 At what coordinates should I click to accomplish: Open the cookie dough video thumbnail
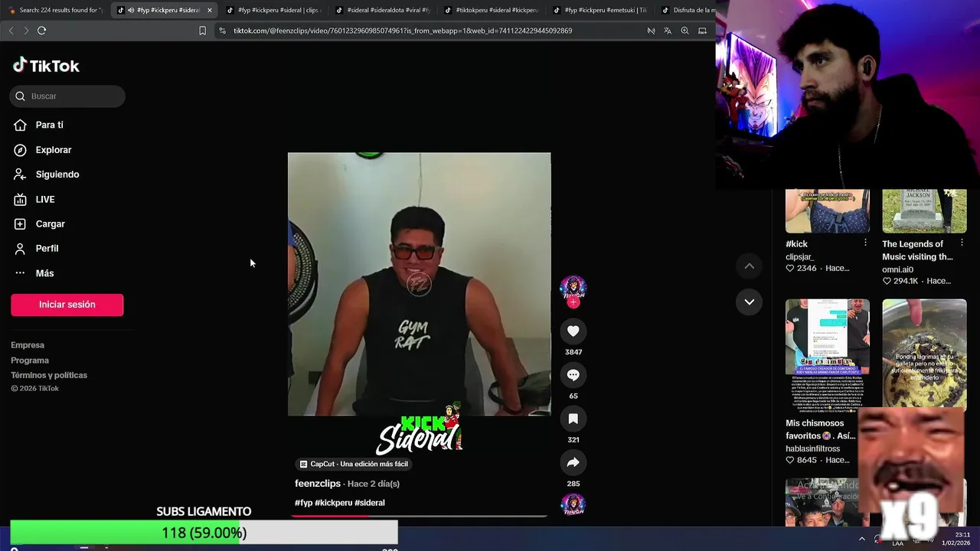click(924, 353)
